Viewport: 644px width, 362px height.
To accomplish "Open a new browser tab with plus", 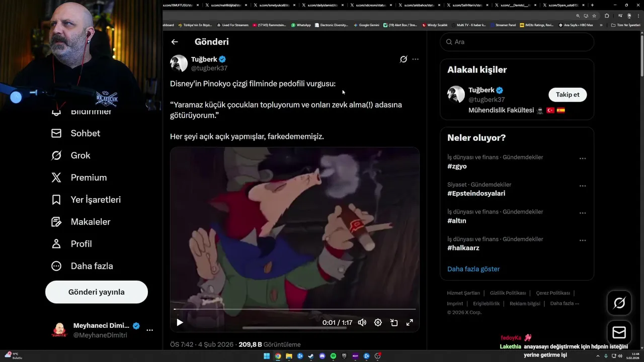I will point(592,5).
